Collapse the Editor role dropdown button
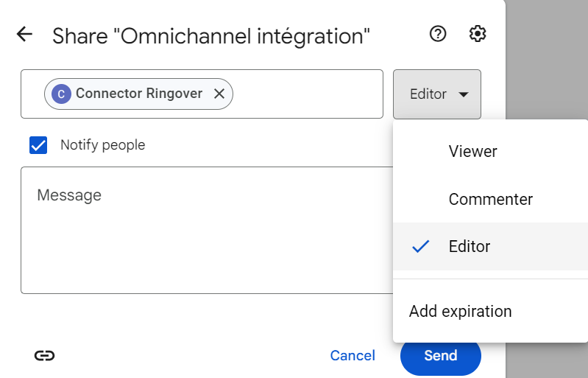 pyautogui.click(x=437, y=94)
